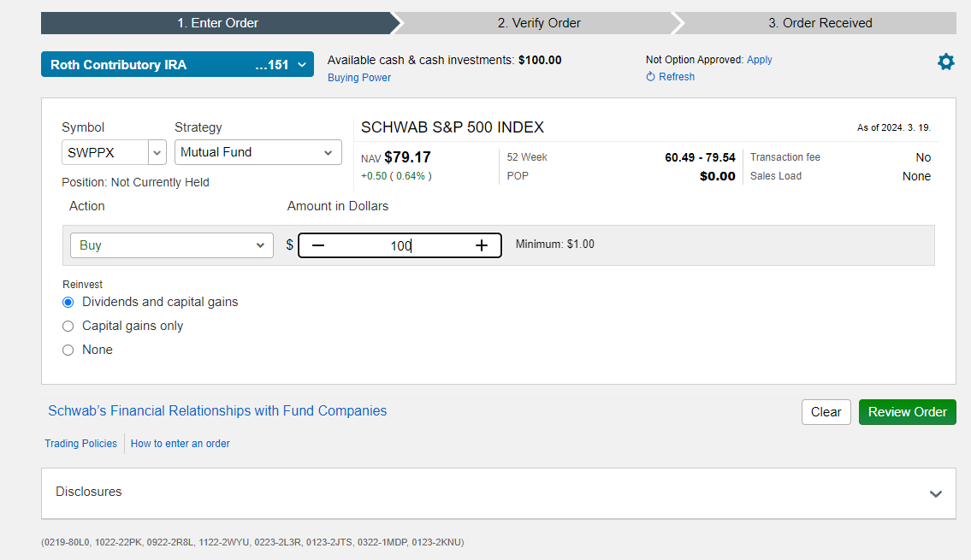This screenshot has width=971, height=560.
Task: Click the 52 Week range 60.49 - 79.54
Action: click(x=700, y=157)
